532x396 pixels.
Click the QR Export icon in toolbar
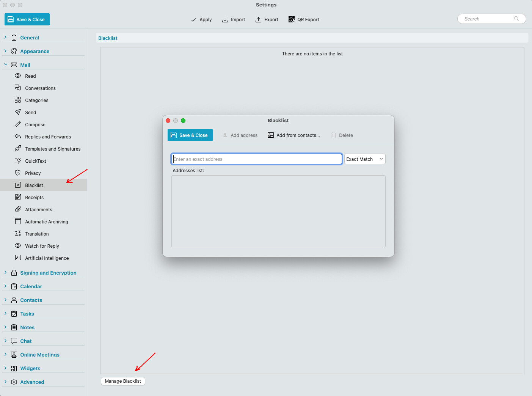[x=291, y=19]
